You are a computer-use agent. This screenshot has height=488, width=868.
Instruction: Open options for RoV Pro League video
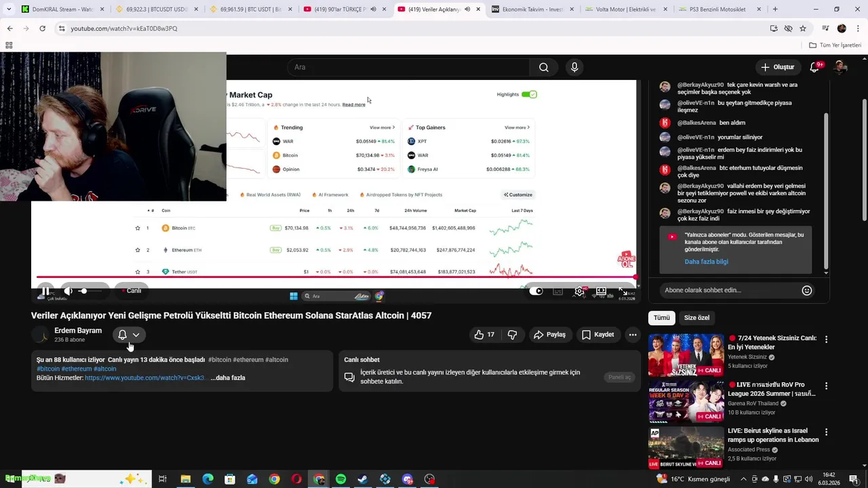[826, 385]
